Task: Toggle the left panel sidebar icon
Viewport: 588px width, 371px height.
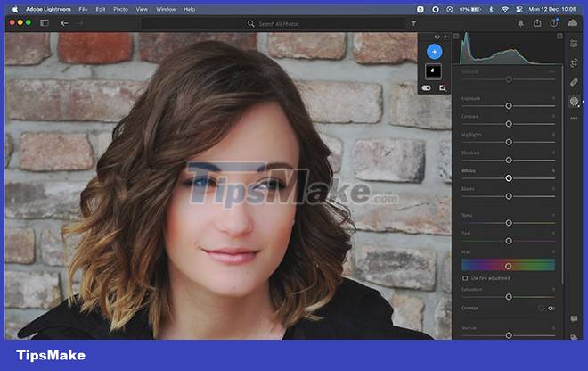Action: (45, 23)
